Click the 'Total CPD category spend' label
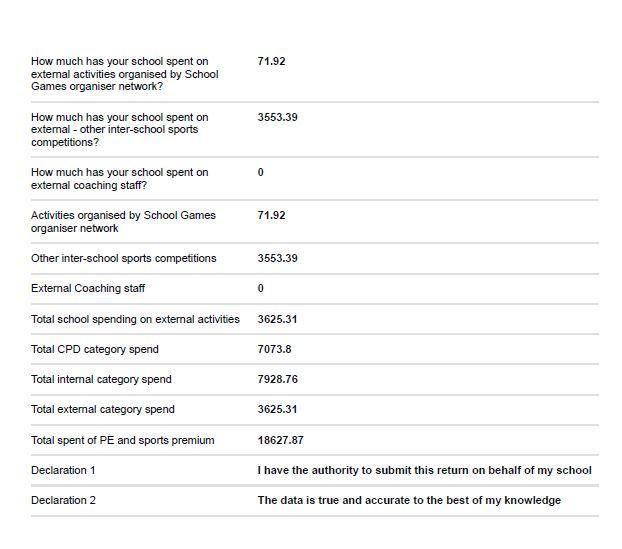 [x=95, y=349]
